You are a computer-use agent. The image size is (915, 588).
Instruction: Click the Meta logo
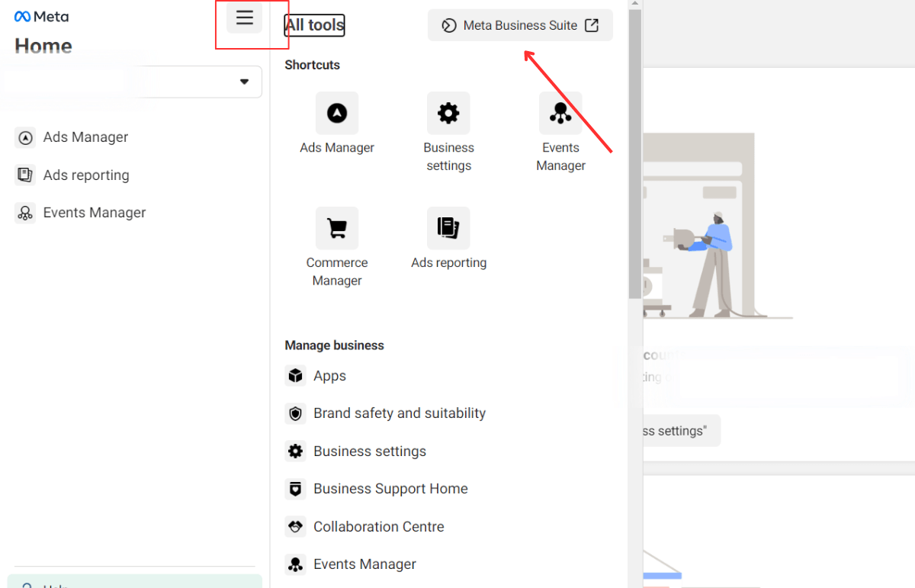click(41, 15)
